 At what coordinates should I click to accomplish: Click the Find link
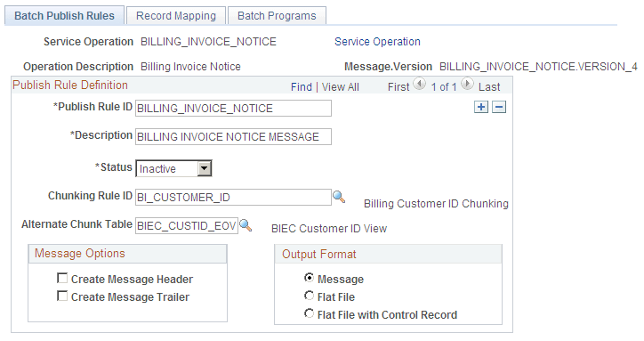pyautogui.click(x=302, y=86)
